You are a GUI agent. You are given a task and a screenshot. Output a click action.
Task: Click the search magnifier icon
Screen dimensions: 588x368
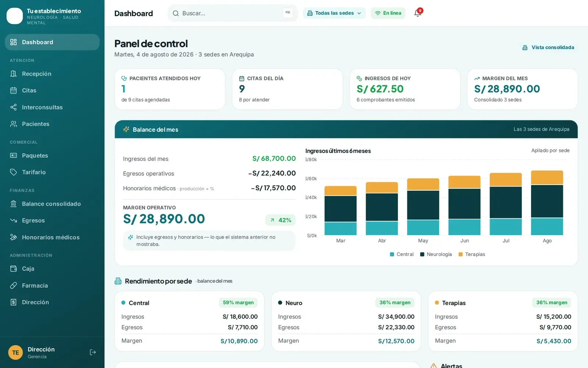tap(176, 13)
